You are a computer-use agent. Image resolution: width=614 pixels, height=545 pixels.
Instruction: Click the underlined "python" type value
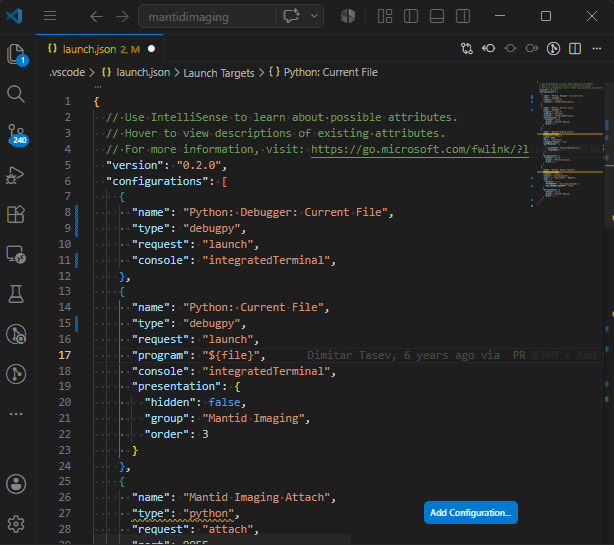(x=208, y=513)
